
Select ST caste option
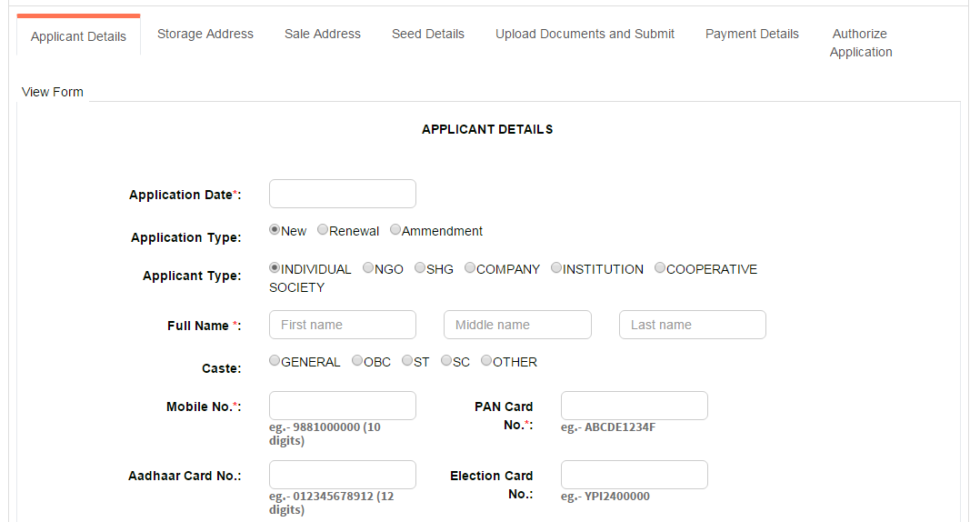coord(407,361)
